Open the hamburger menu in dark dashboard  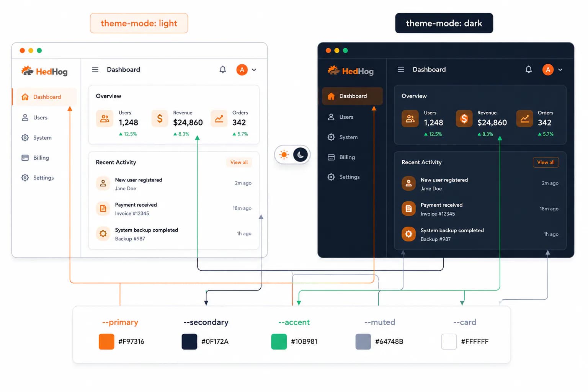401,69
